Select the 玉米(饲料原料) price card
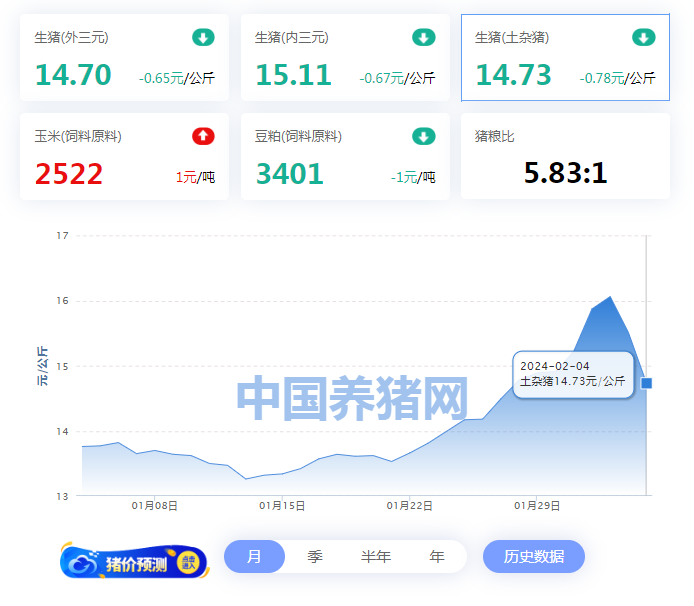Viewport: 694px width, 606px height. (124, 157)
